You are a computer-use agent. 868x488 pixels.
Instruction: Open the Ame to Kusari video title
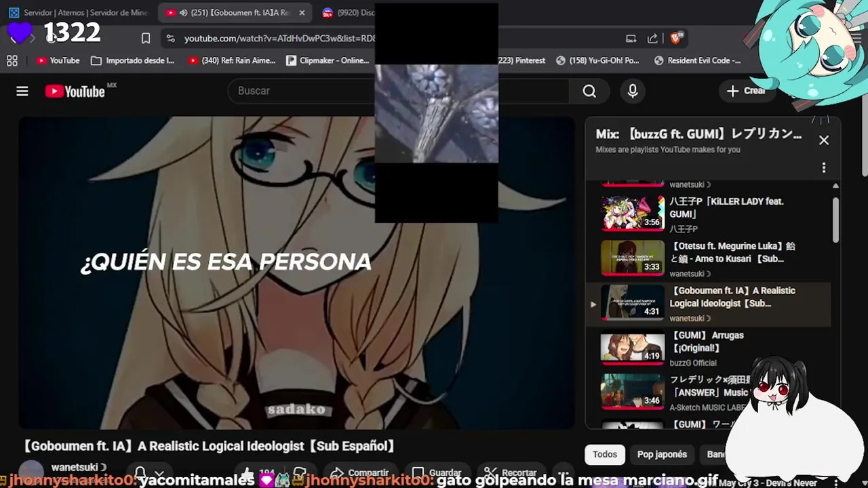pyautogui.click(x=732, y=252)
